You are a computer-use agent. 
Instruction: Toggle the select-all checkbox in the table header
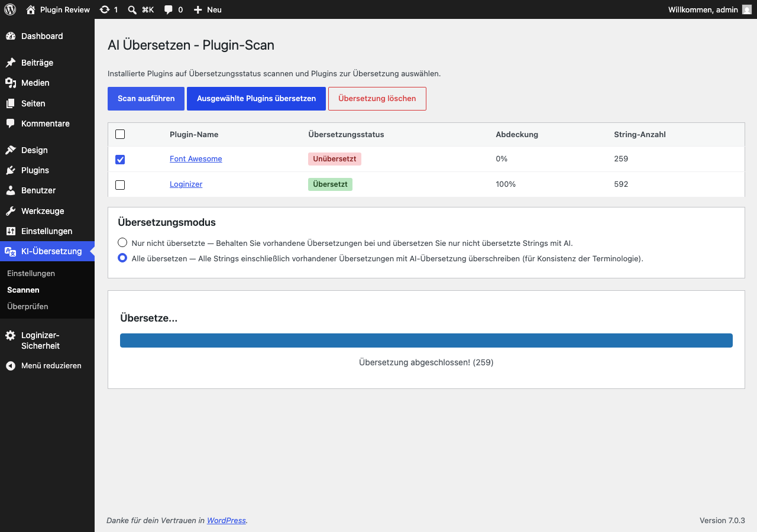(x=120, y=134)
